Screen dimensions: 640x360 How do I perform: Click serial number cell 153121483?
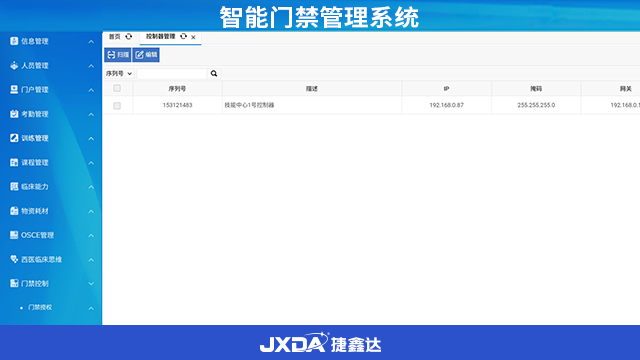coord(178,105)
